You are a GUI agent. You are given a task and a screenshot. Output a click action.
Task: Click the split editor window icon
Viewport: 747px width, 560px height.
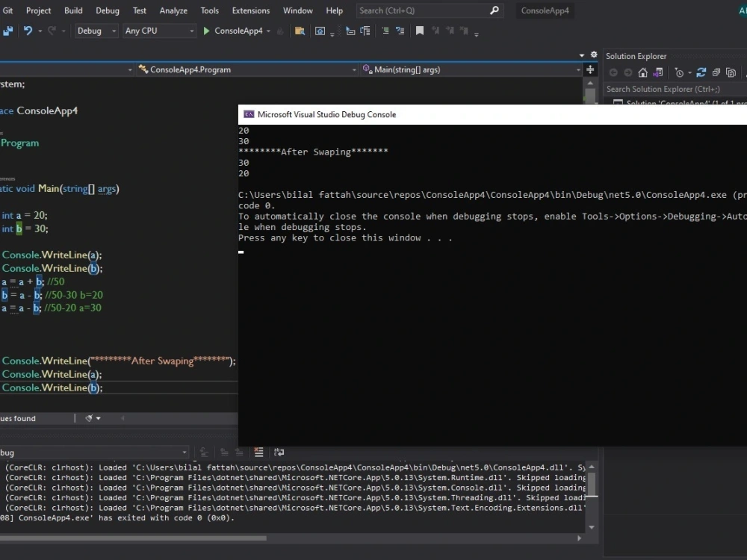(x=590, y=69)
